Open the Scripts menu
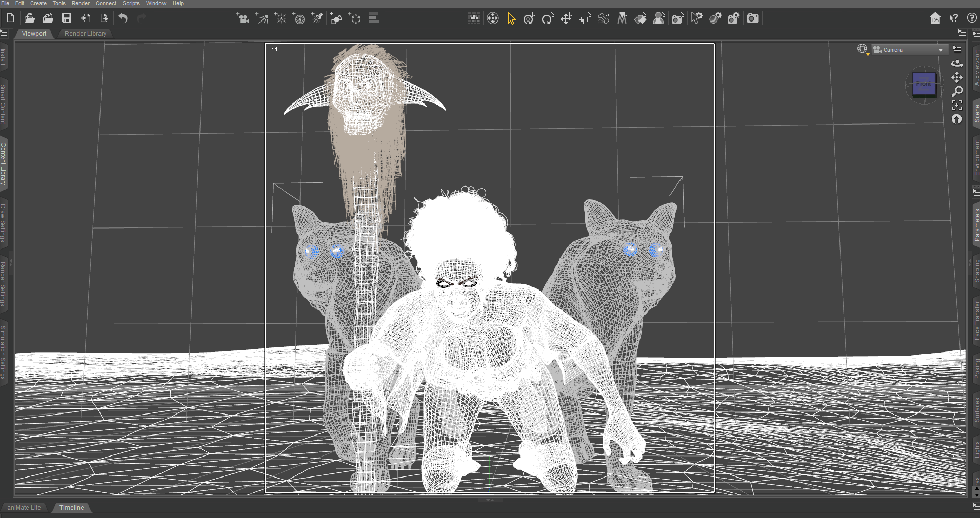Viewport: 980px width, 518px height. pos(131,3)
